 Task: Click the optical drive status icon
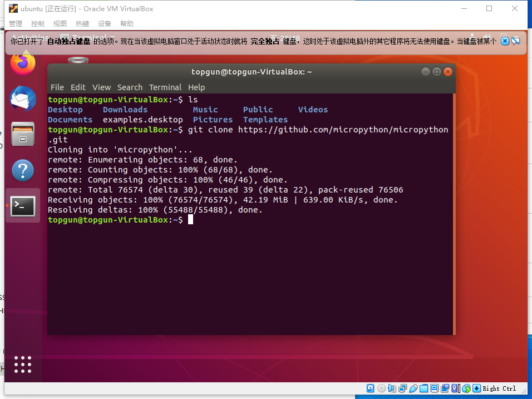(381, 388)
